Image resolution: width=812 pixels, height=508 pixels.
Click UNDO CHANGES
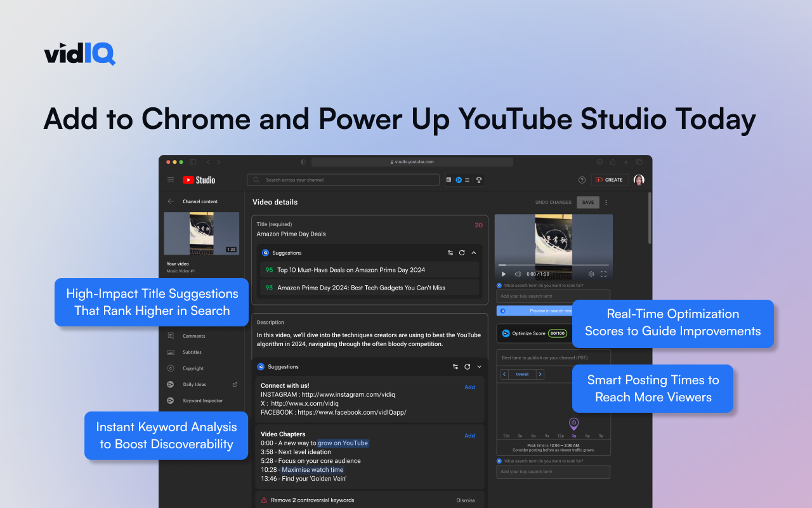click(553, 203)
